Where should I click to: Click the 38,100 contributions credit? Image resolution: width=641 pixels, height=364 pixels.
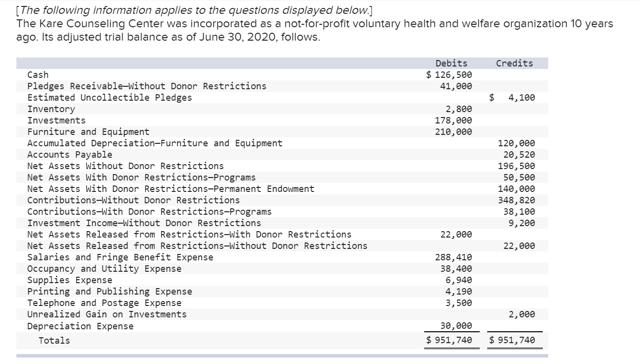tap(519, 212)
